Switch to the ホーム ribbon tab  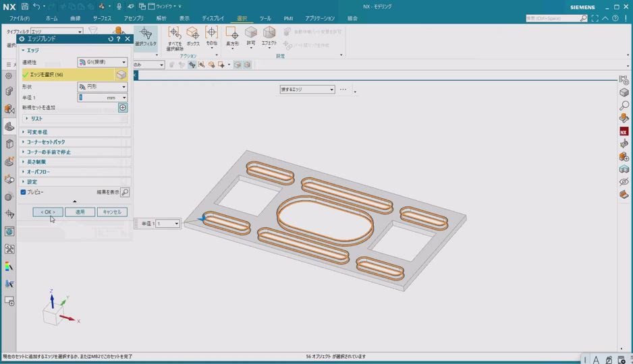(x=52, y=19)
